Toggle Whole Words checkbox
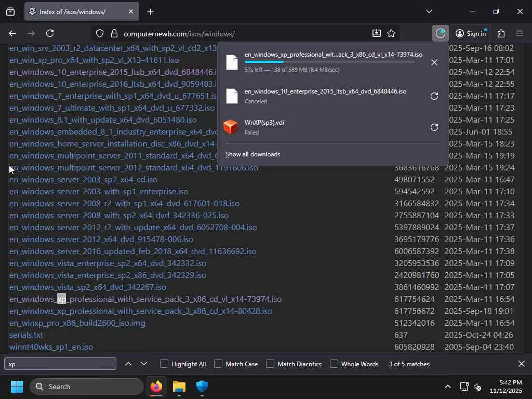 click(x=334, y=364)
